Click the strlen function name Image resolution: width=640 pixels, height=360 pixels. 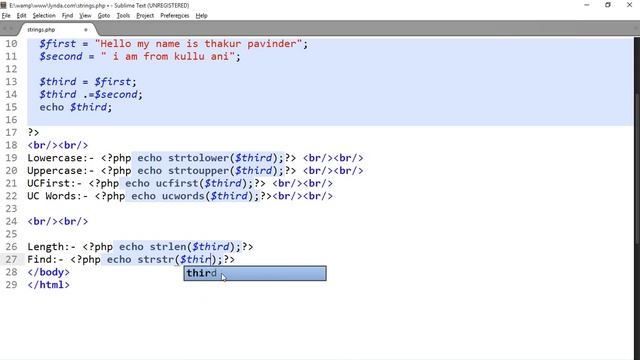point(168,247)
